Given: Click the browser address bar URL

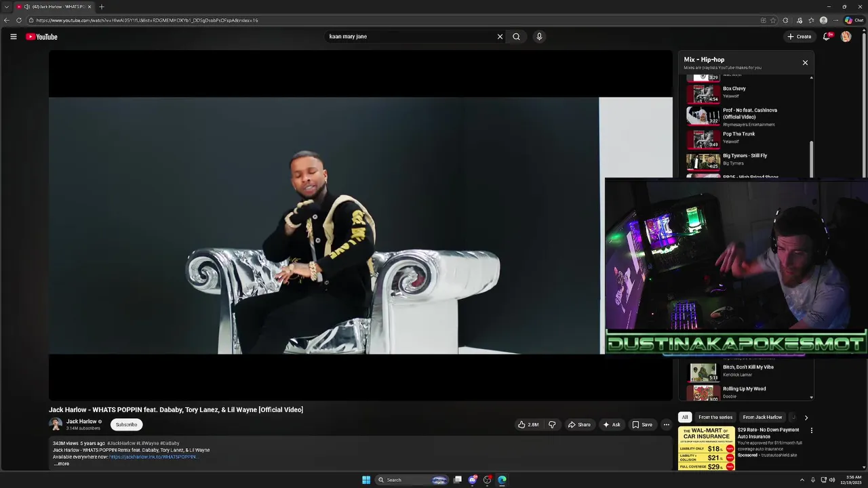Looking at the screenshot, I should tap(147, 20).
